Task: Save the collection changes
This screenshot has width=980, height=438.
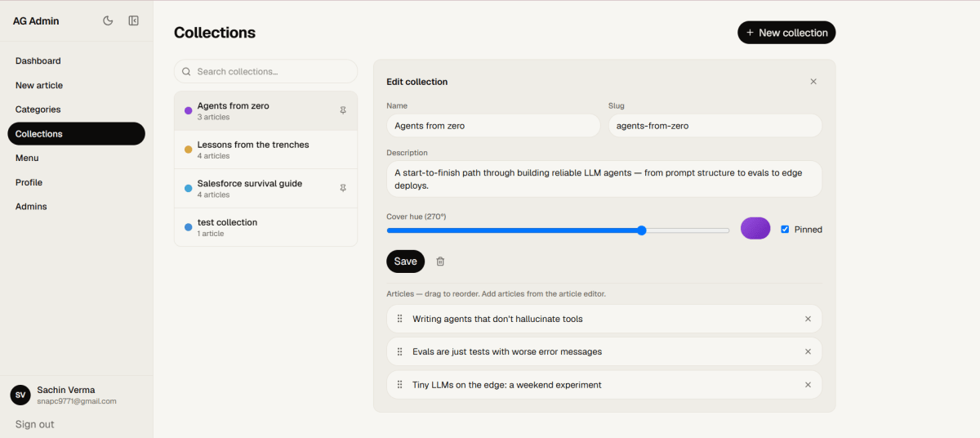Action: (x=405, y=261)
